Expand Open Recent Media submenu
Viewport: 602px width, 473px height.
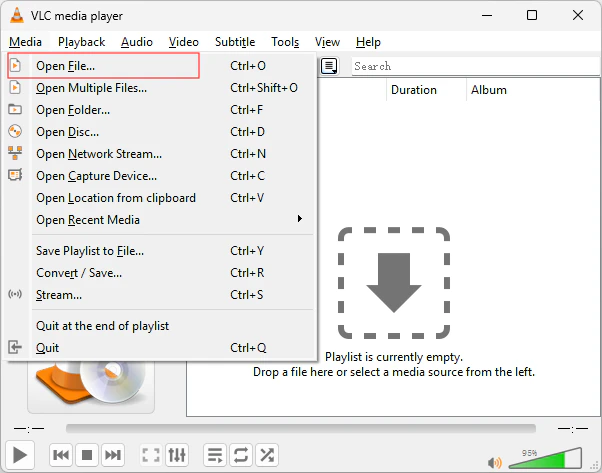pos(160,219)
